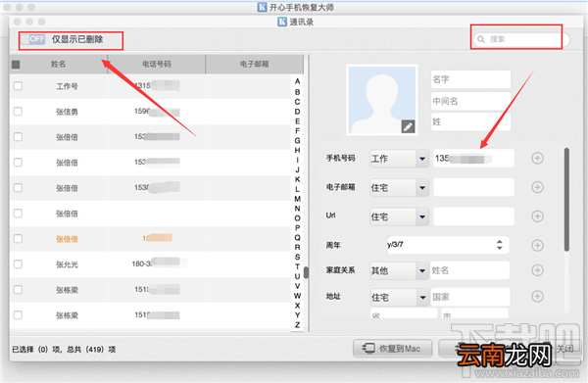Open the 住宅 dropdown for Url

399,216
